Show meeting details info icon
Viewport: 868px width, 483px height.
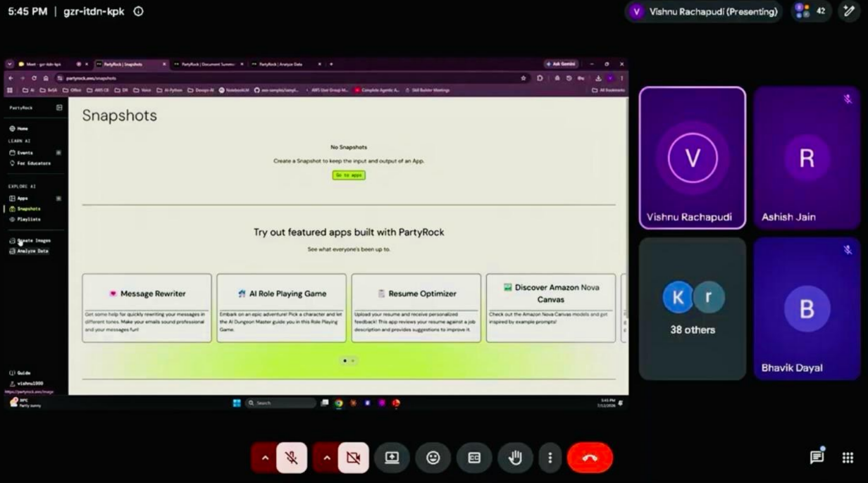138,11
